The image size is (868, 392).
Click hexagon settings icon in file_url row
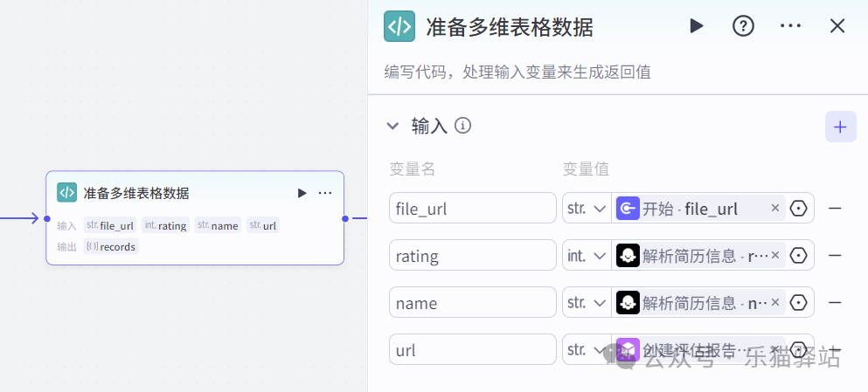tap(798, 209)
